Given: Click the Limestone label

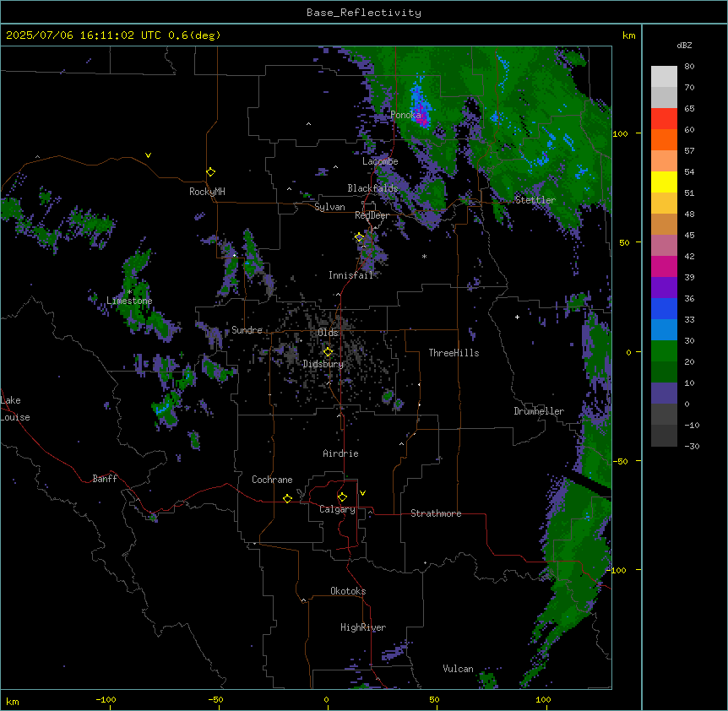Looking at the screenshot, I should [x=129, y=301].
